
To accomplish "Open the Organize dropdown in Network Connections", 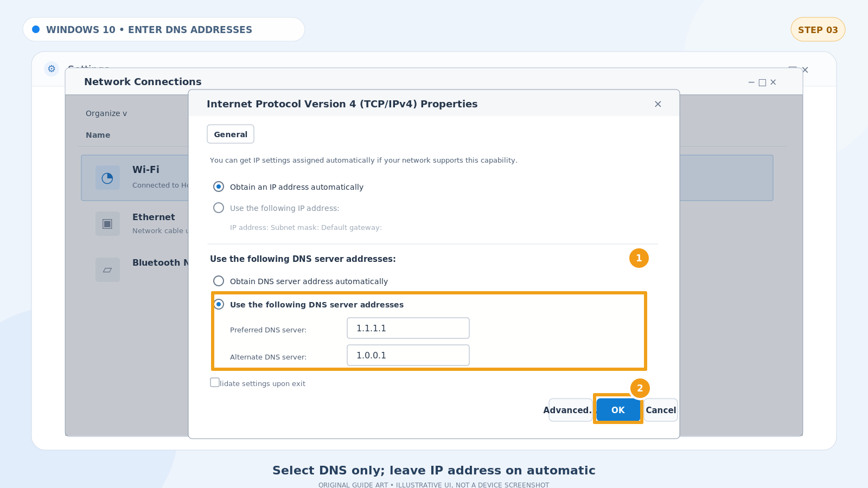I will tap(106, 113).
